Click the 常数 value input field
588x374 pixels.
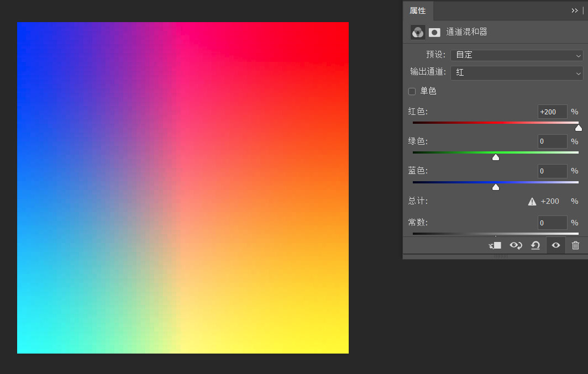click(553, 223)
